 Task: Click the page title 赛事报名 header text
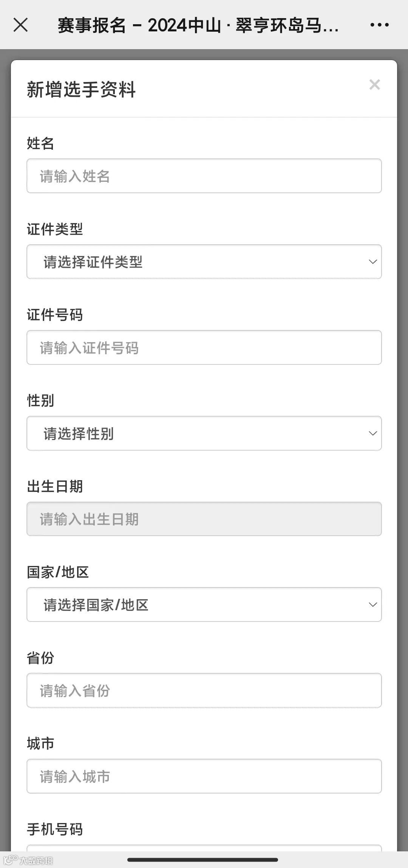198,26
